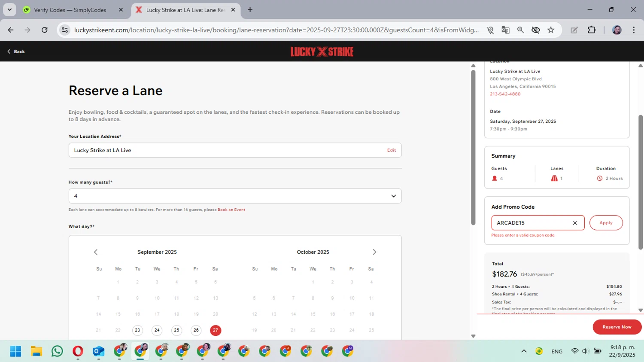Click the location address field
644x362 pixels.
point(235,150)
